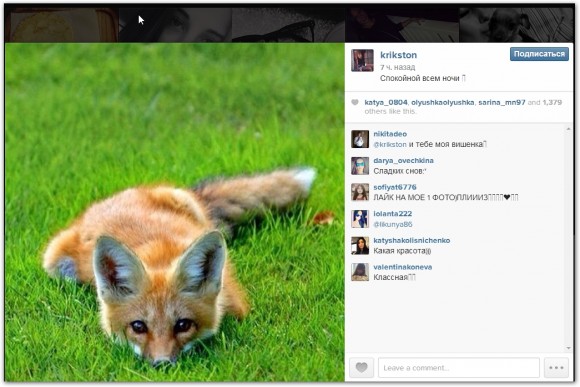Open sarina_mn97 liker profile link
Screen dimensions: 580x387
(502, 102)
